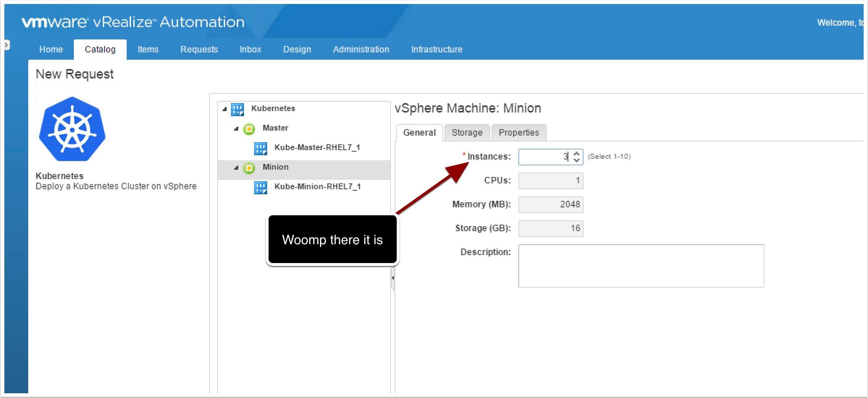This screenshot has width=868, height=398.
Task: Collapse the Minion tree node
Action: click(236, 168)
